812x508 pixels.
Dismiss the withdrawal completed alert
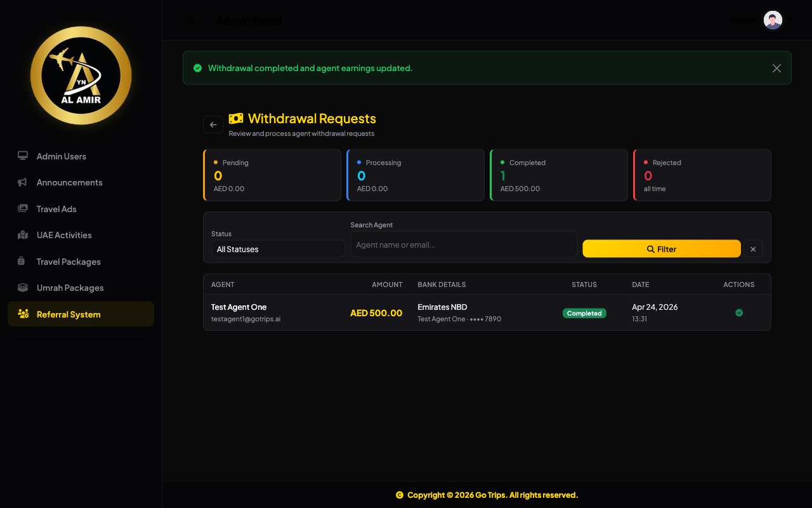[776, 68]
